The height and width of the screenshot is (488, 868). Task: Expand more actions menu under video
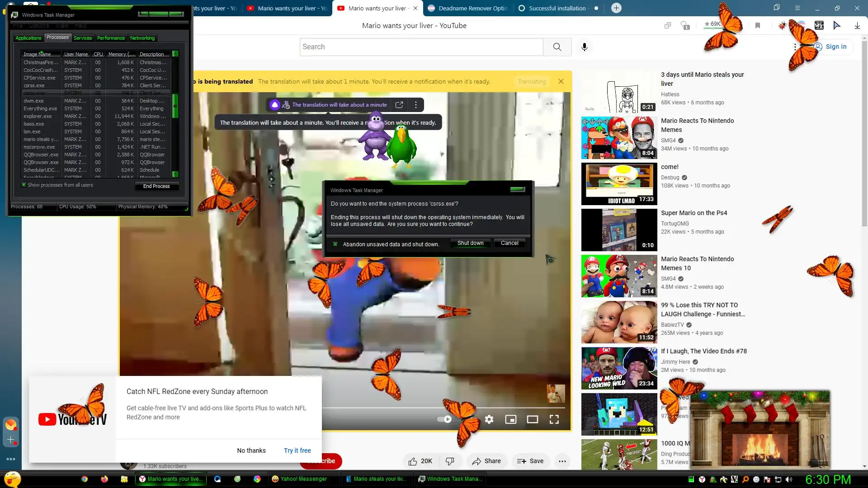[562, 461]
